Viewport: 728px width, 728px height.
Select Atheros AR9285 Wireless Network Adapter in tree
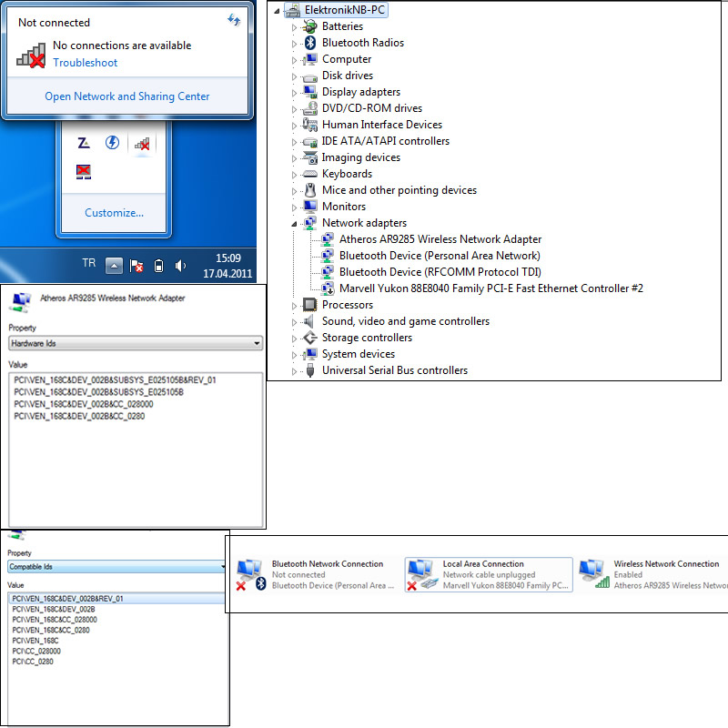click(x=440, y=239)
